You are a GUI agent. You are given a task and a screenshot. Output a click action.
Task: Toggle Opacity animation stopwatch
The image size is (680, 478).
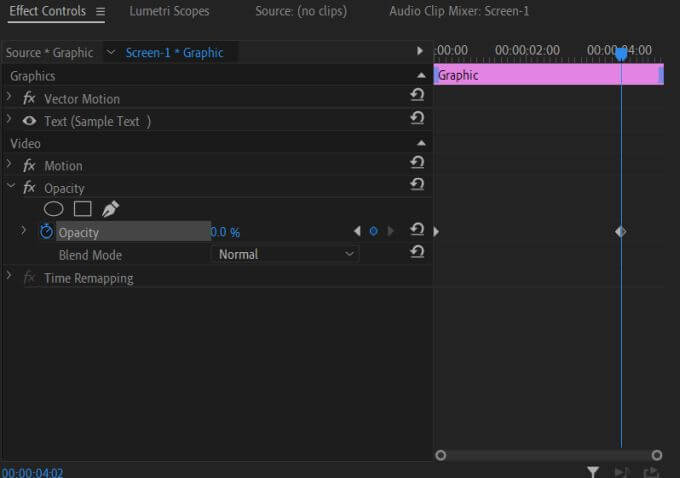(46, 231)
